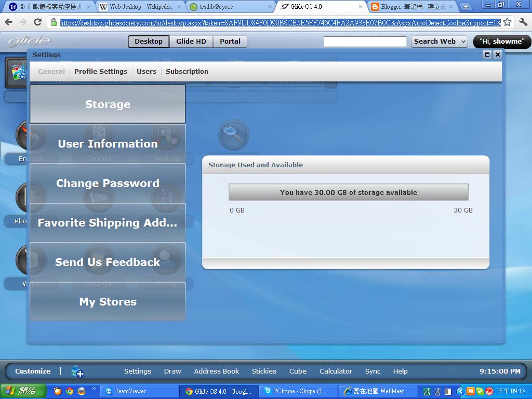Open Stickies from the dock

pyautogui.click(x=264, y=371)
